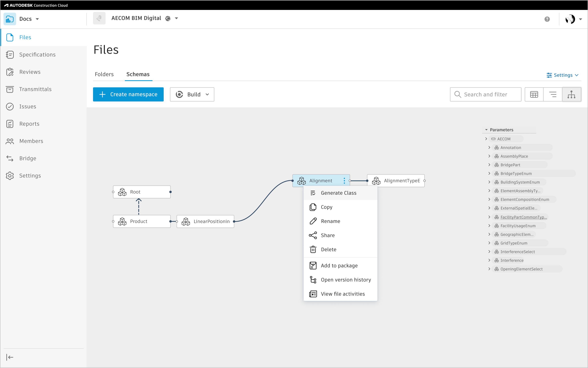588x368 pixels.
Task: Choose Delete from the context menu
Action: (340, 249)
